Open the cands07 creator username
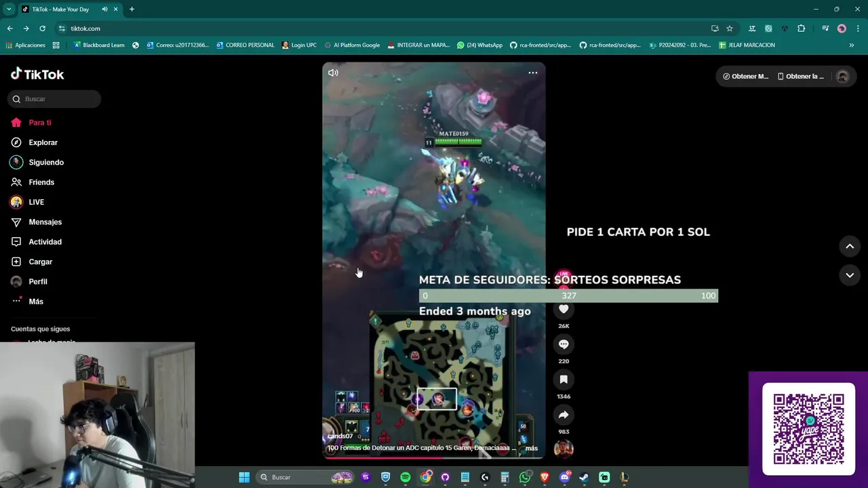This screenshot has width=868, height=488. click(x=340, y=436)
